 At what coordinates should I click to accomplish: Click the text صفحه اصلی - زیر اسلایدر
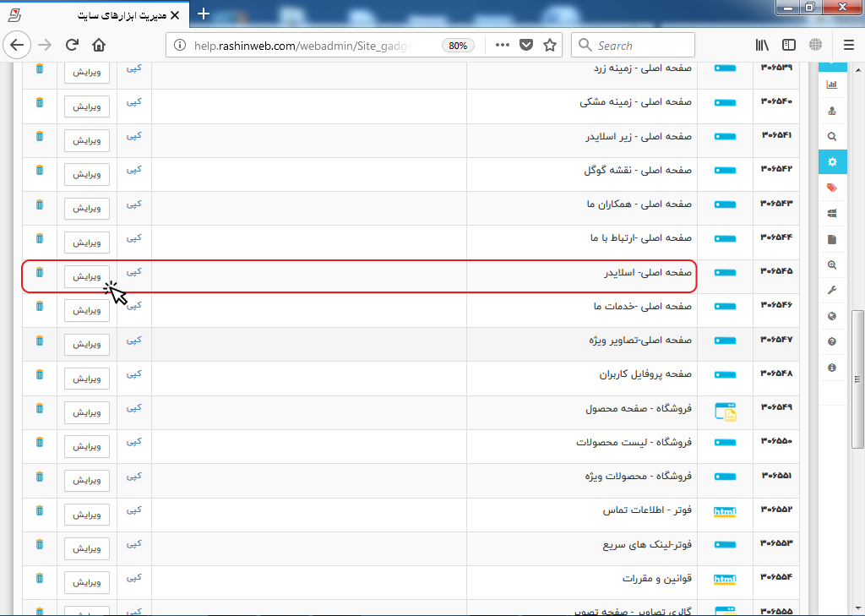click(x=639, y=136)
